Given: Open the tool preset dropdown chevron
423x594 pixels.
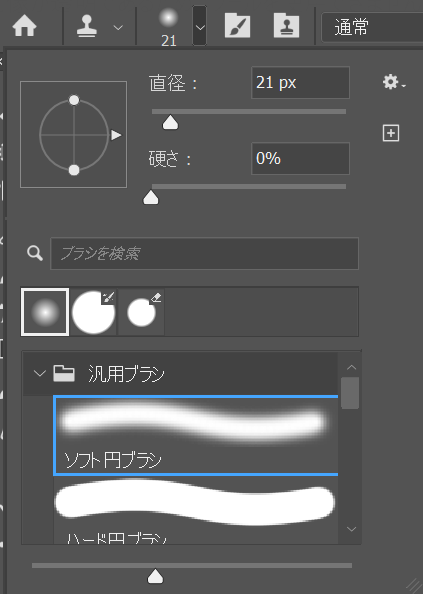Looking at the screenshot, I should coord(119,28).
